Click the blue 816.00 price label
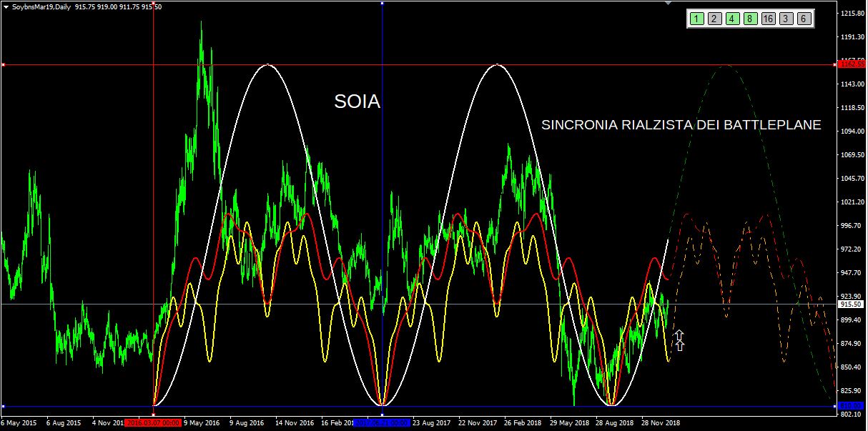 pyautogui.click(x=851, y=406)
